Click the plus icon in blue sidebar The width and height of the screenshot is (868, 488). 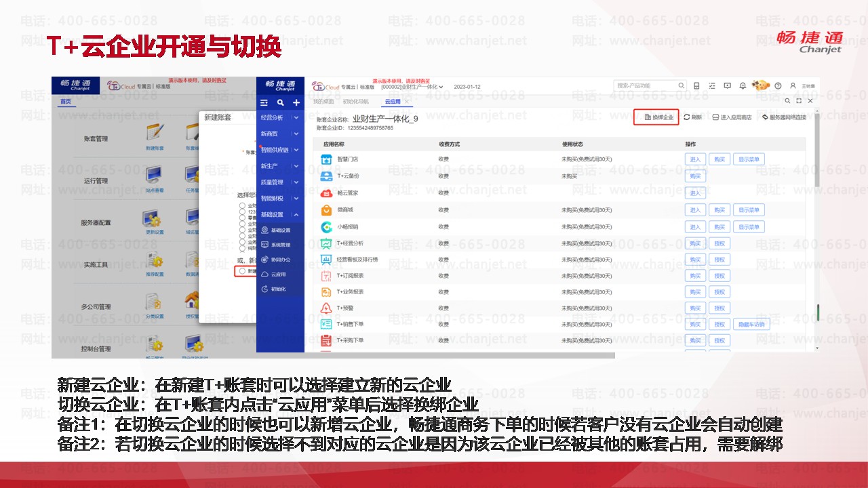(x=296, y=103)
